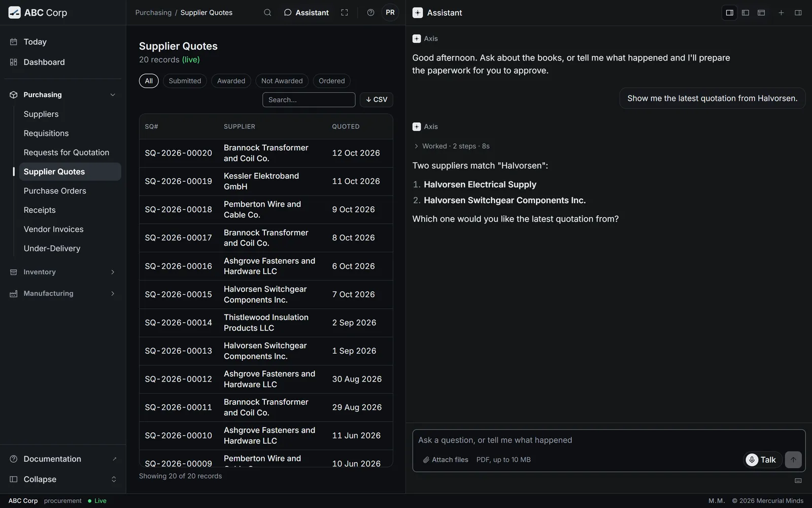Click the Talk microphone button
The height and width of the screenshot is (508, 812).
click(x=762, y=460)
